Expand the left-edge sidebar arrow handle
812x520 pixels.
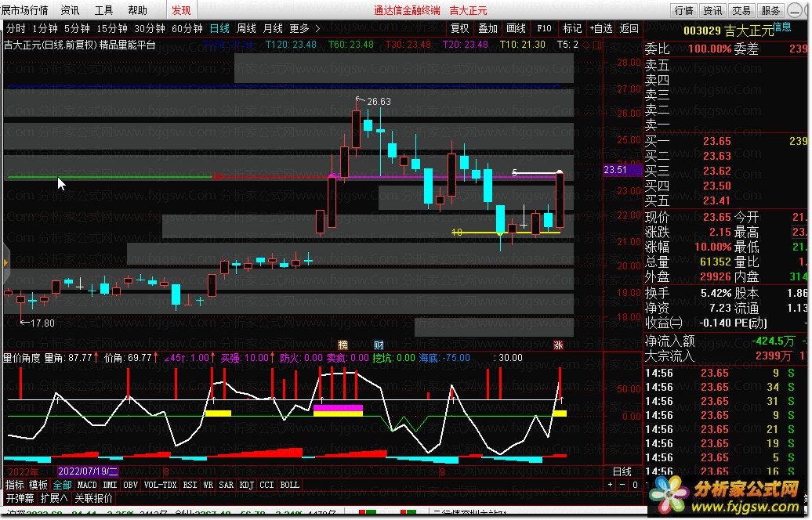[5, 263]
